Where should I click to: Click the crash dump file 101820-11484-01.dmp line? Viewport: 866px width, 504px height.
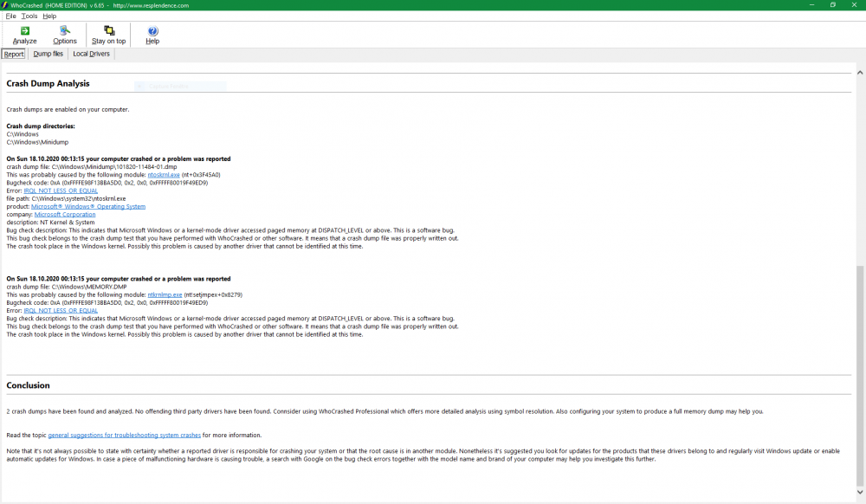pos(92,167)
